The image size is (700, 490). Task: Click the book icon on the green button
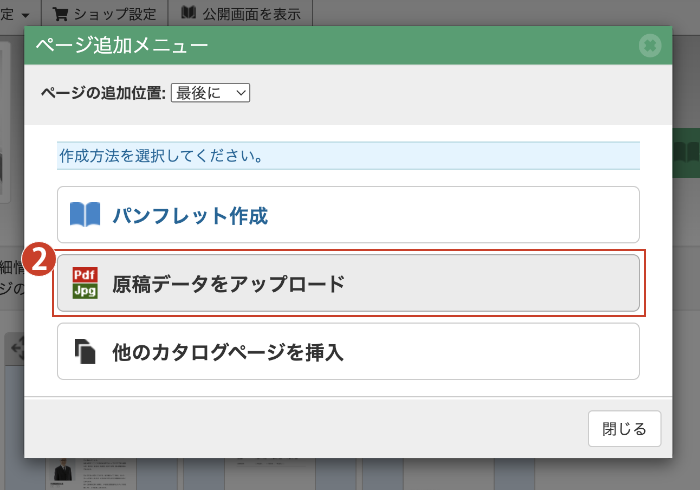(685, 153)
